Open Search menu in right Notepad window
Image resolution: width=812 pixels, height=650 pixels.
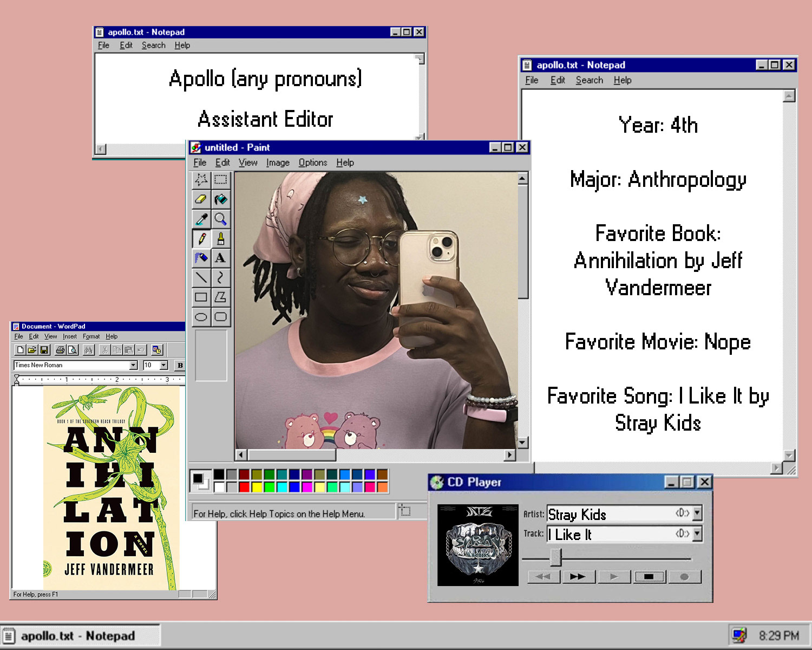(589, 80)
